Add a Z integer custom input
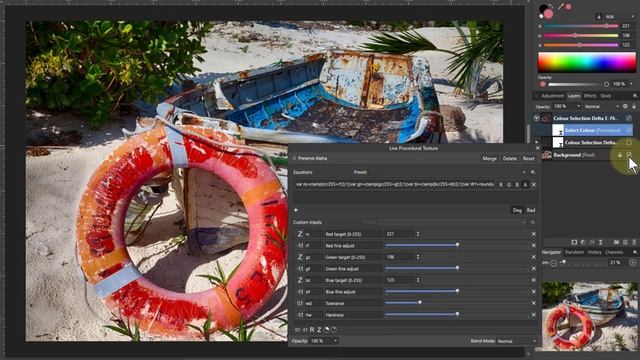Viewport: 640px width, 360px height. pyautogui.click(x=319, y=329)
